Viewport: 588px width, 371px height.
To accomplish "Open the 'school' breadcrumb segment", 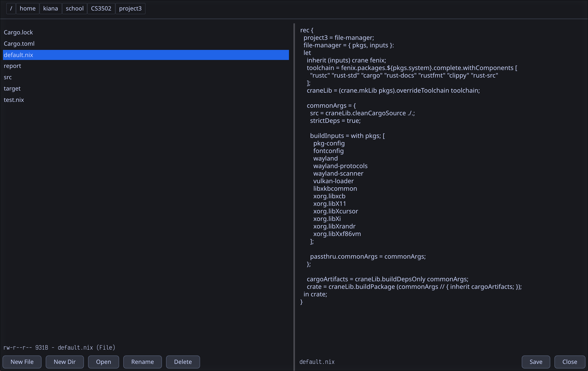I will pyautogui.click(x=74, y=9).
